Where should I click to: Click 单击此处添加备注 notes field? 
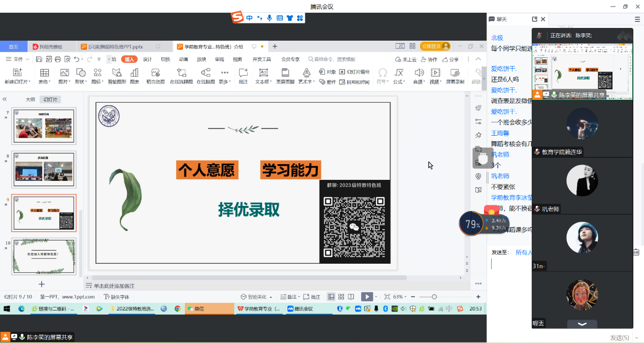[x=114, y=286]
